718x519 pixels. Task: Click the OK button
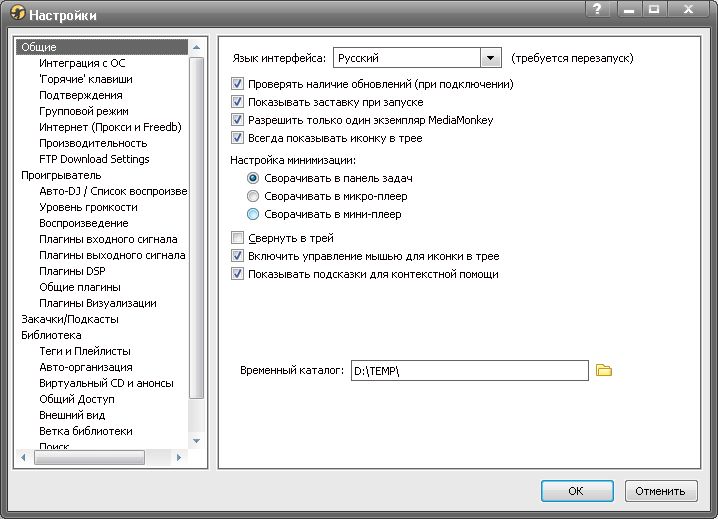(576, 491)
